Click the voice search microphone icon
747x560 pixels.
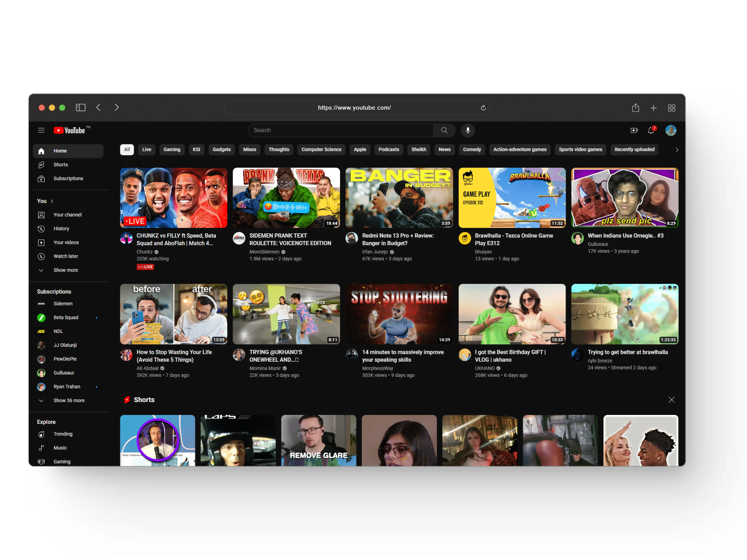click(x=468, y=130)
